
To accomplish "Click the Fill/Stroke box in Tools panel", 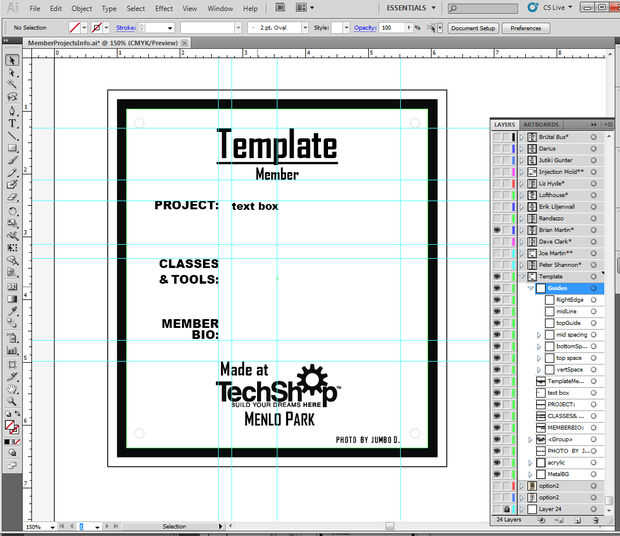I will (x=11, y=427).
